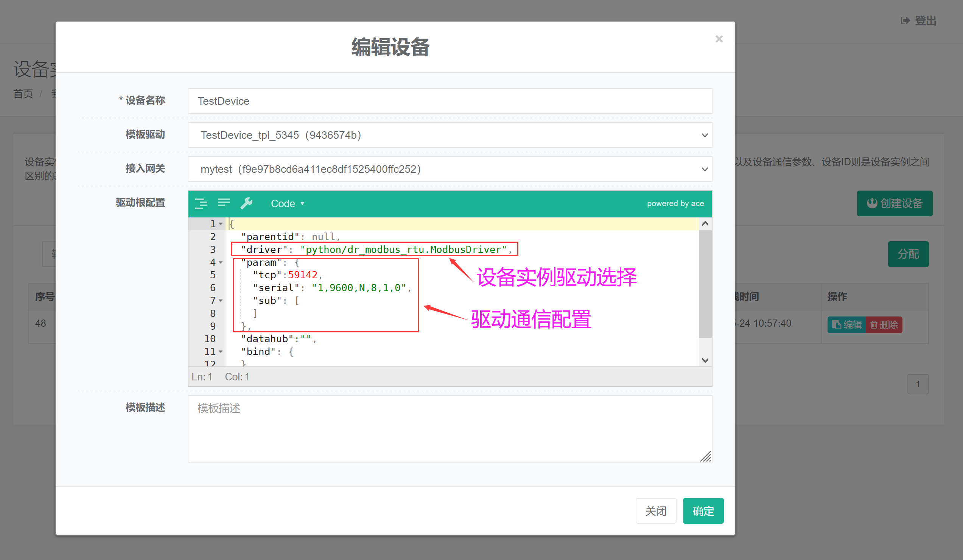Click the editor scrollbar up arrow

[x=705, y=224]
